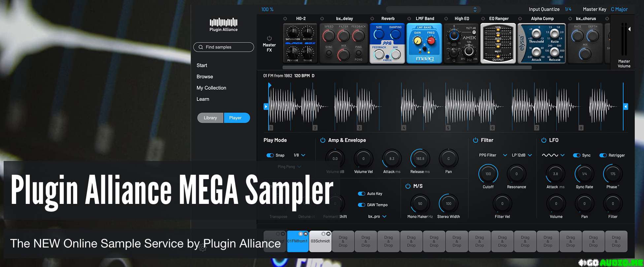
Task: Toggle the Snap switch in Play Mode
Action: tap(270, 155)
